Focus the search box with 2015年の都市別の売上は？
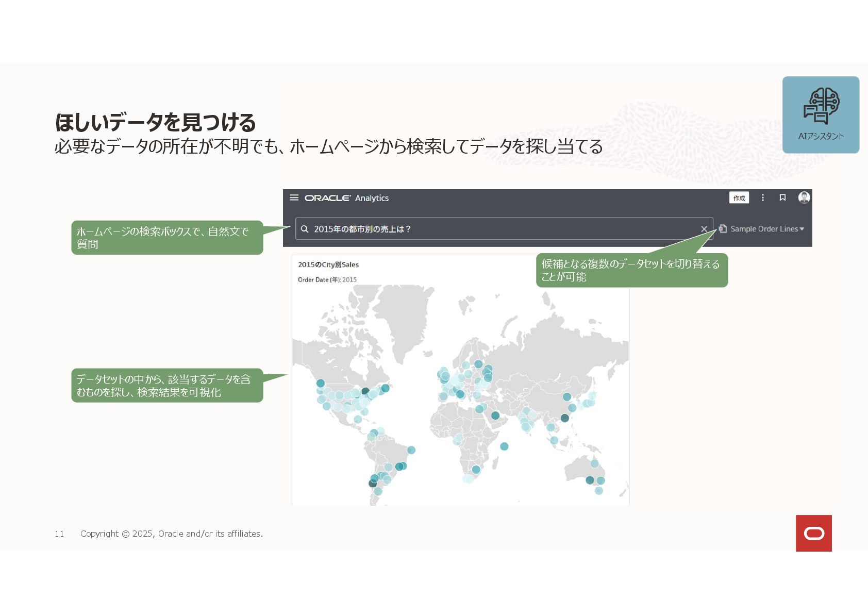868x614 pixels. point(504,229)
